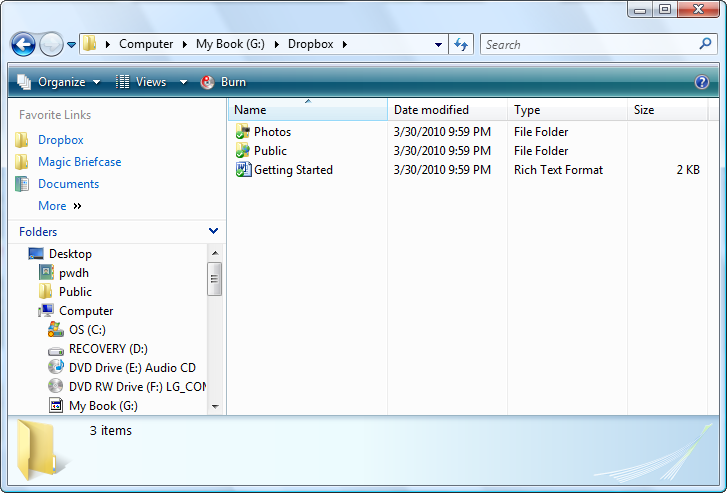Click the Computer icon in tree

[46, 311]
